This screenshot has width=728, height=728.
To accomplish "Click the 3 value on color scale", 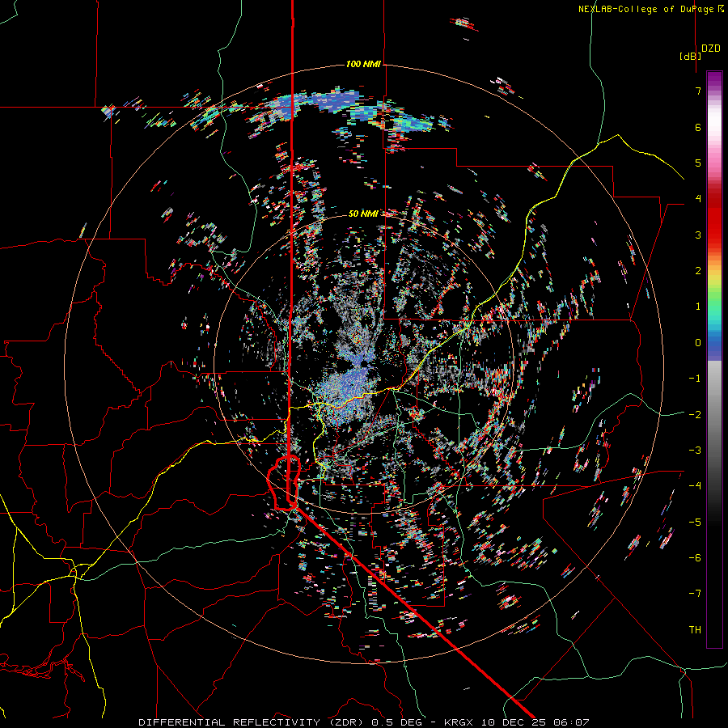I will pyautogui.click(x=698, y=235).
